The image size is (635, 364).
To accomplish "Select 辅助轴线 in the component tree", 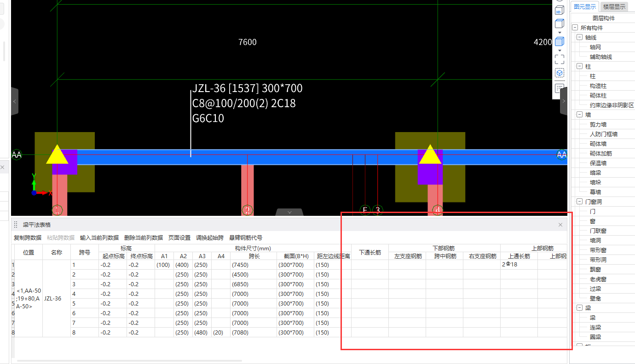I will coord(601,57).
